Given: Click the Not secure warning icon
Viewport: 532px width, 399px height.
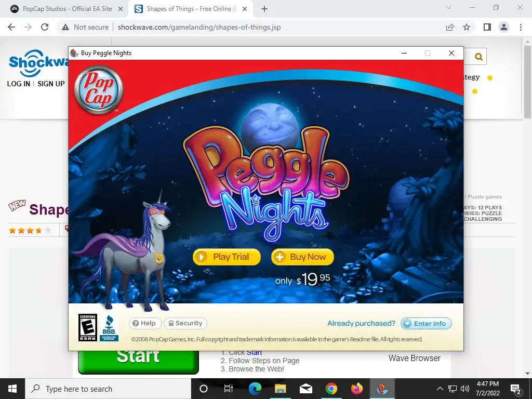Looking at the screenshot, I should point(65,27).
